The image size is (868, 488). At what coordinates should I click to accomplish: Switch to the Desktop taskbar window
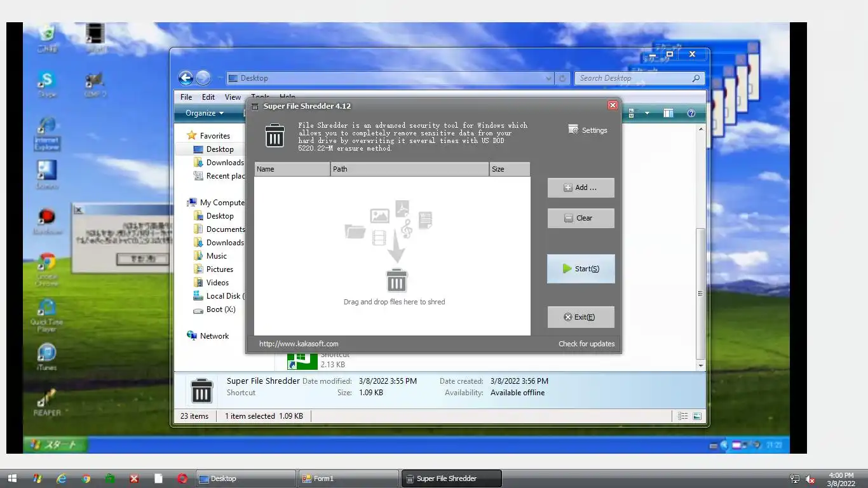pyautogui.click(x=246, y=478)
